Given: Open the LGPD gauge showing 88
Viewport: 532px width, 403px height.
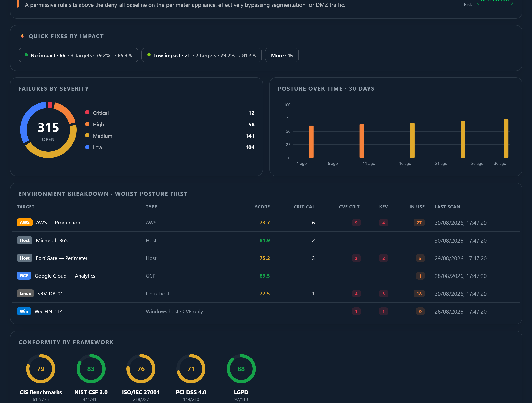Looking at the screenshot, I should pos(241,369).
